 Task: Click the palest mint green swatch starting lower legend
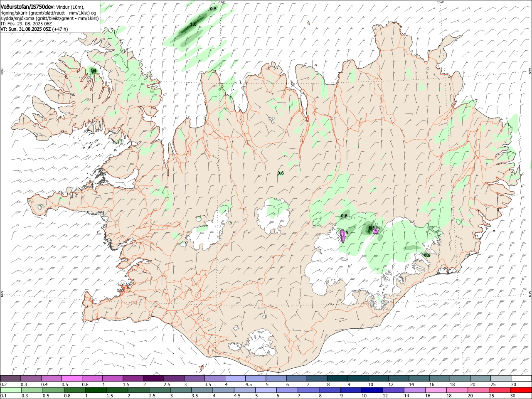11,390
